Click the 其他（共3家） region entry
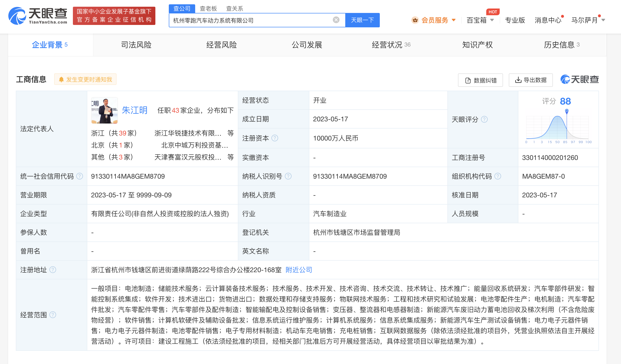 point(112,157)
